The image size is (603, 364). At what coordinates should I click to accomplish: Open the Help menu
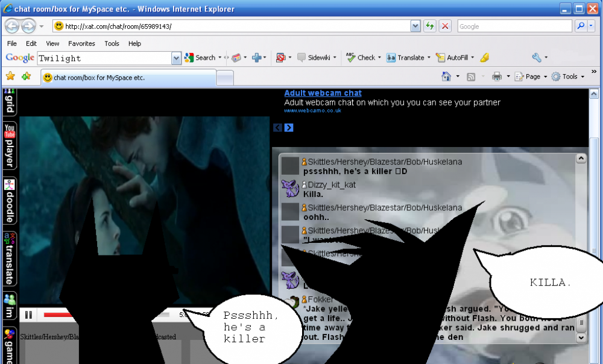[x=134, y=43]
